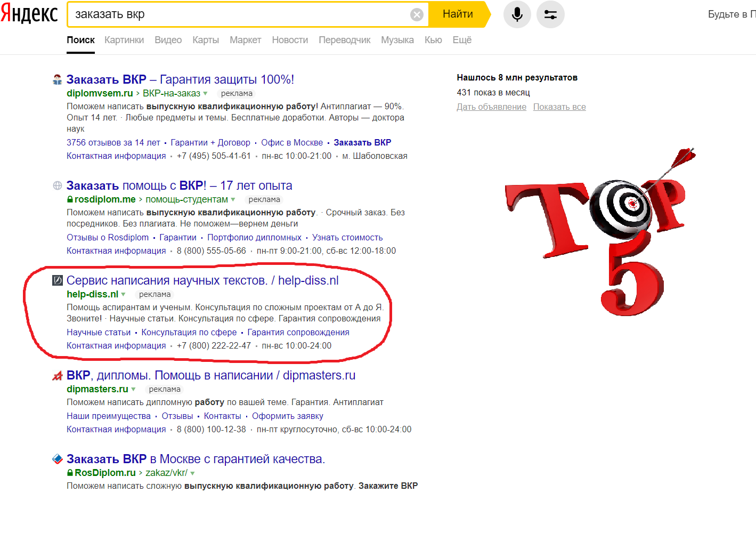756x533 pixels.
Task: Open the Карты tab
Action: click(206, 40)
